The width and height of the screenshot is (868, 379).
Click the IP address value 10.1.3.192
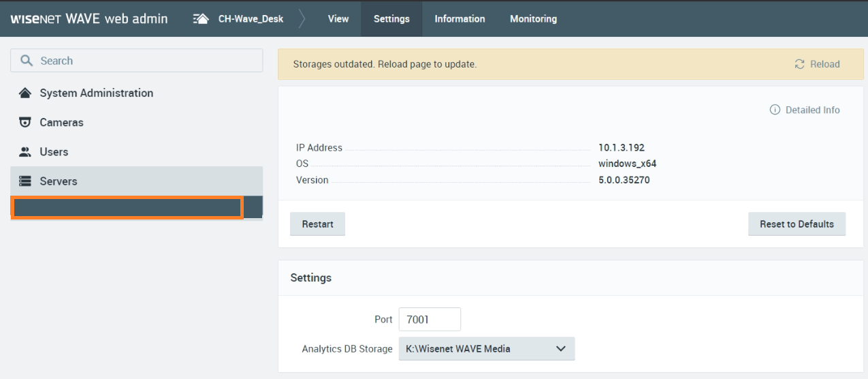622,147
